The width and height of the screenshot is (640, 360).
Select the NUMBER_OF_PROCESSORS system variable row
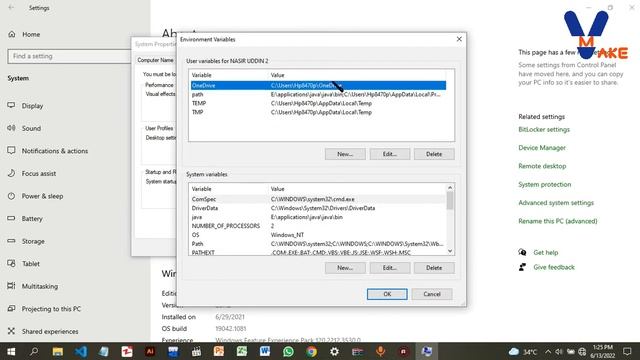tap(318, 226)
